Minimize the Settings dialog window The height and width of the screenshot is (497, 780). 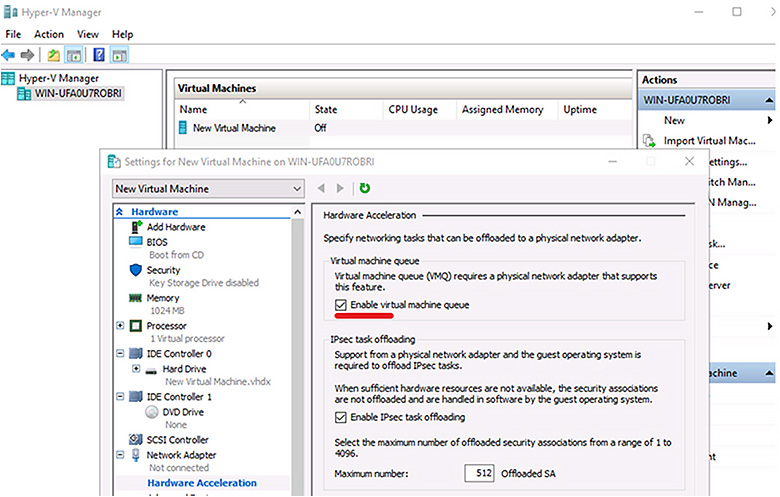coord(613,161)
